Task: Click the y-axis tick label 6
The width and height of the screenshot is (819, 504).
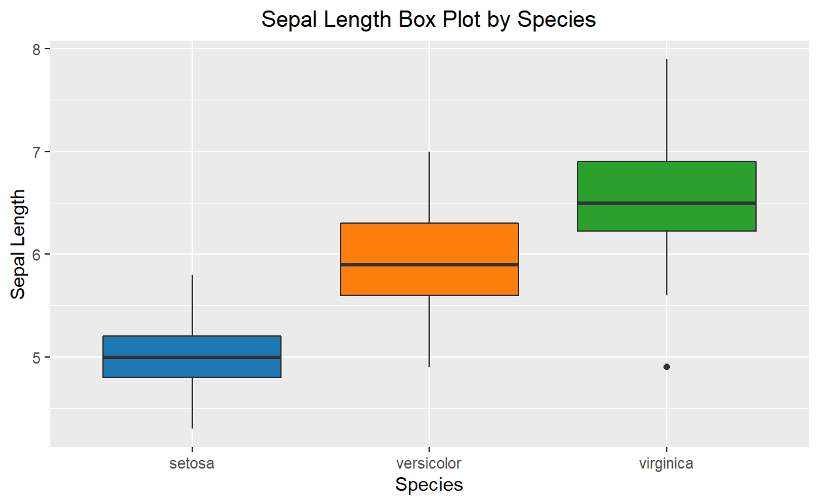Action: tap(37, 255)
